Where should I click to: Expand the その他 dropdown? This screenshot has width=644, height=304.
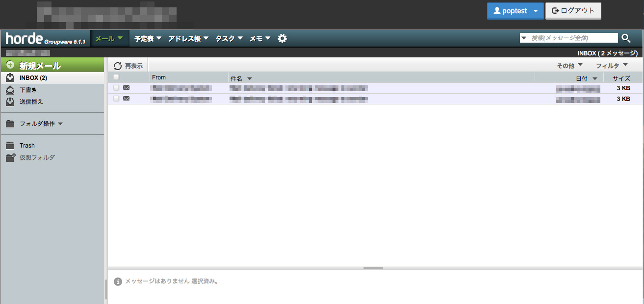[x=569, y=65]
